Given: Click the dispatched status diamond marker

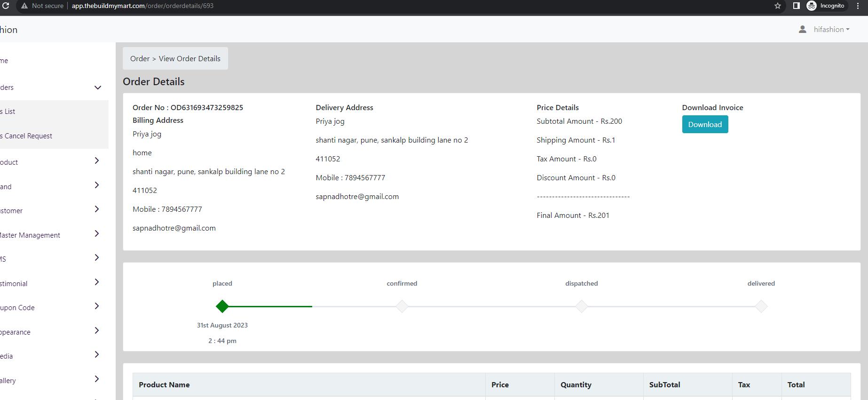Looking at the screenshot, I should (582, 306).
